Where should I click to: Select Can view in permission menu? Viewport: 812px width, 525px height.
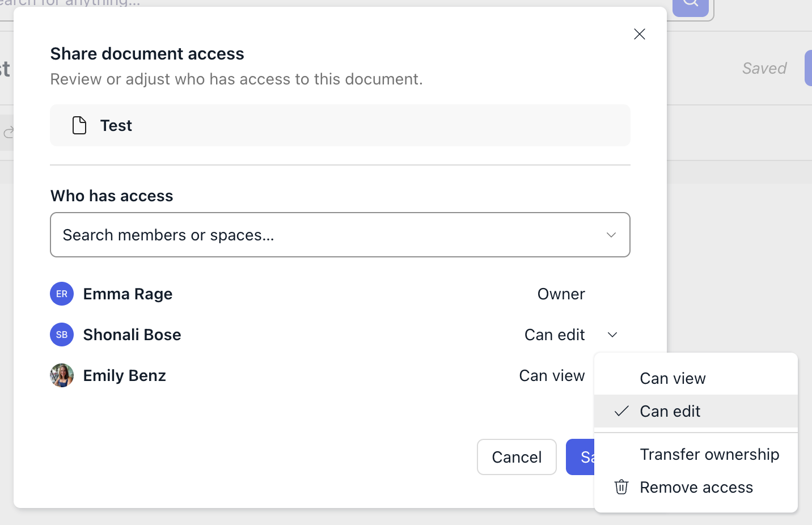point(673,378)
